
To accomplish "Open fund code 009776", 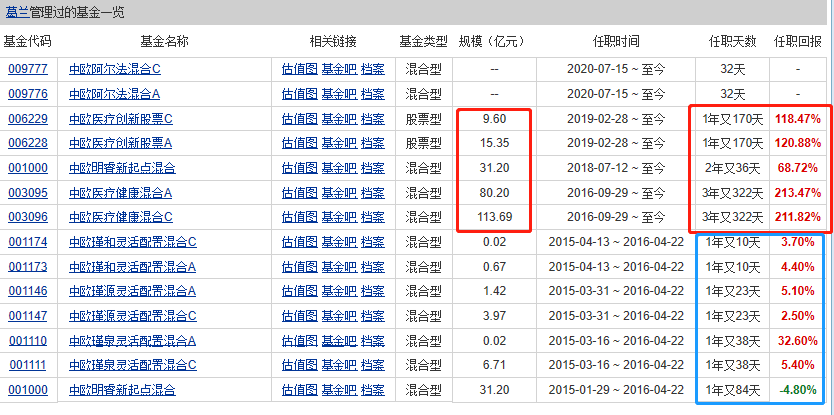I will tap(28, 94).
